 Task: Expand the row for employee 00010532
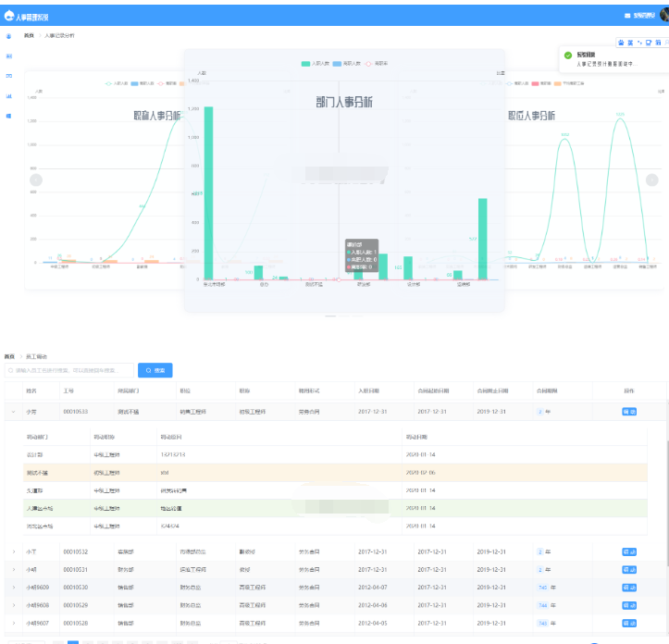(14, 551)
